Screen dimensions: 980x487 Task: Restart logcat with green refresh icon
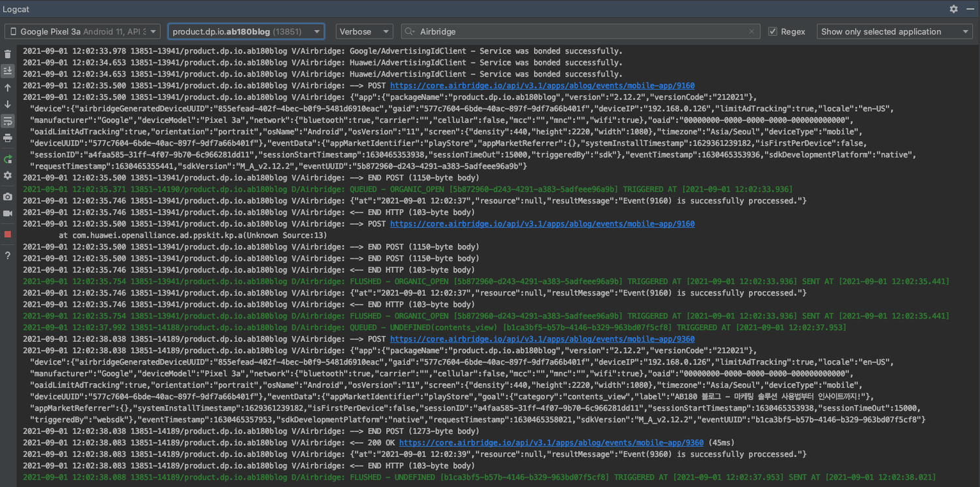(8, 159)
